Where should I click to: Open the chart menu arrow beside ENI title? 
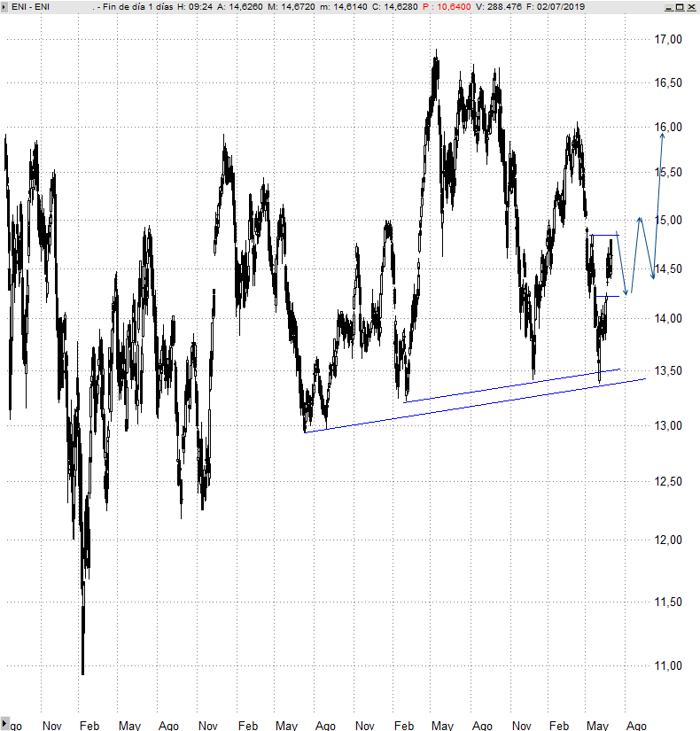click(x=4, y=7)
